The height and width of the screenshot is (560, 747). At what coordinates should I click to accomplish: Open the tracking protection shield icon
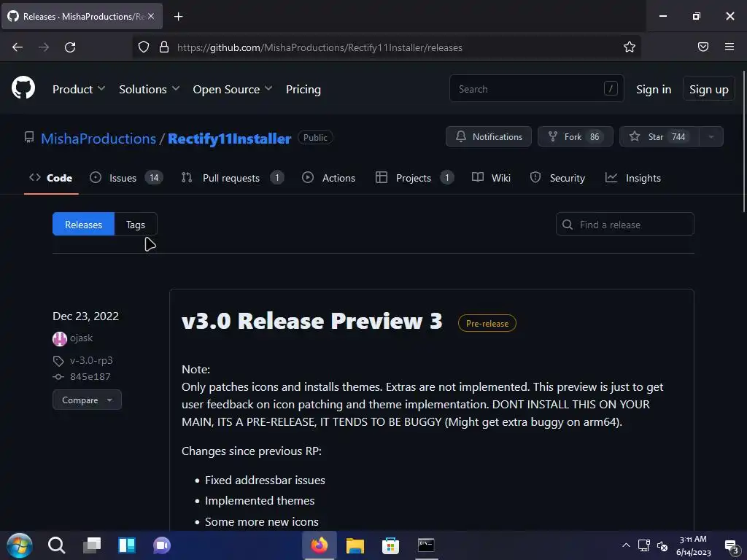point(144,47)
